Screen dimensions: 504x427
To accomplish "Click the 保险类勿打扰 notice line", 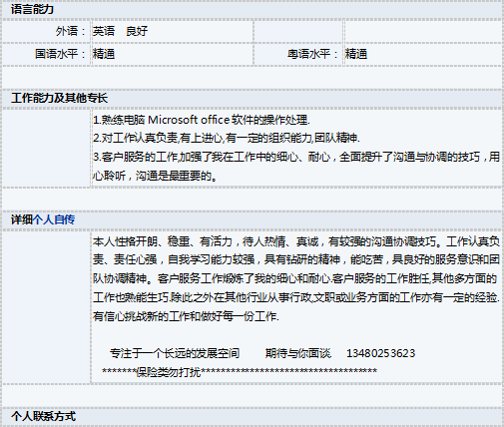I will coord(240,372).
